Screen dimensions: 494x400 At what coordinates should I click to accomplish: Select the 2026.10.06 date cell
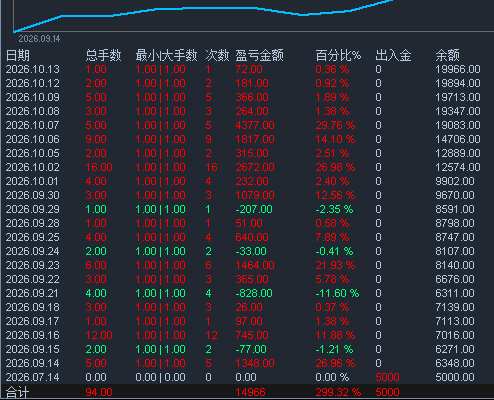pos(32,139)
